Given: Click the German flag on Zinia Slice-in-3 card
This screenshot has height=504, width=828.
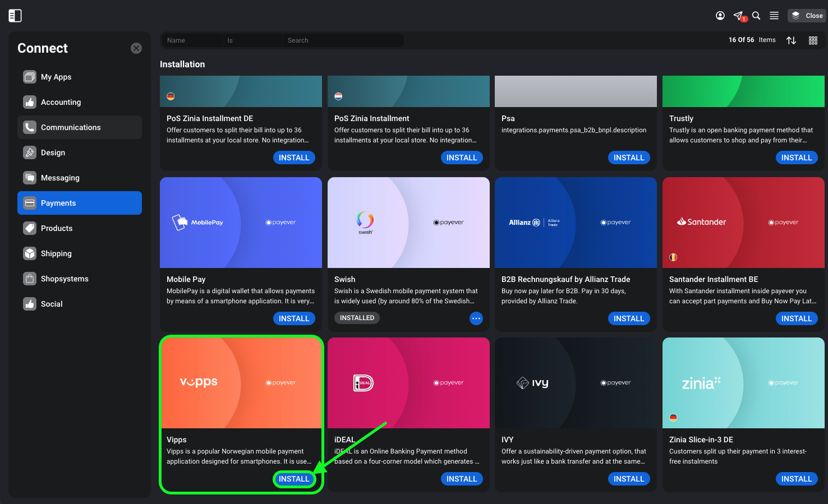Looking at the screenshot, I should [673, 418].
